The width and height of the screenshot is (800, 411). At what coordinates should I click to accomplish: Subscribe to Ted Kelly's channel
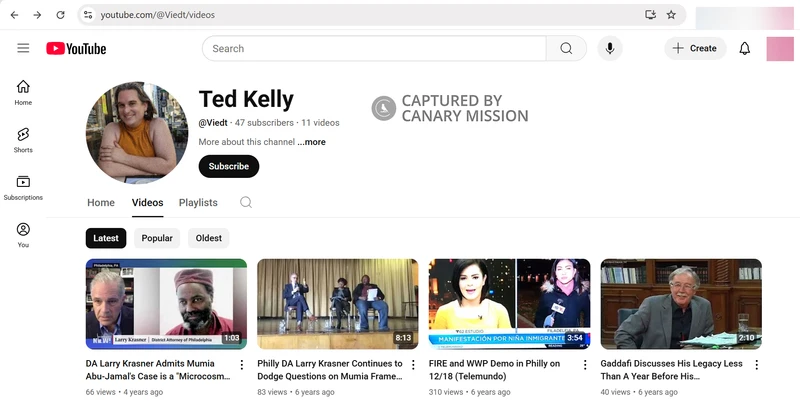228,166
